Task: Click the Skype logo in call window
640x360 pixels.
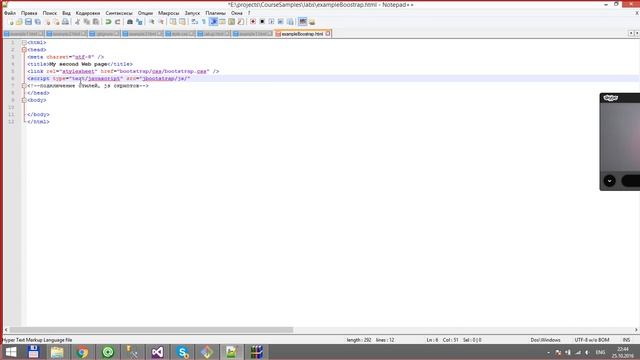Action: [611, 98]
